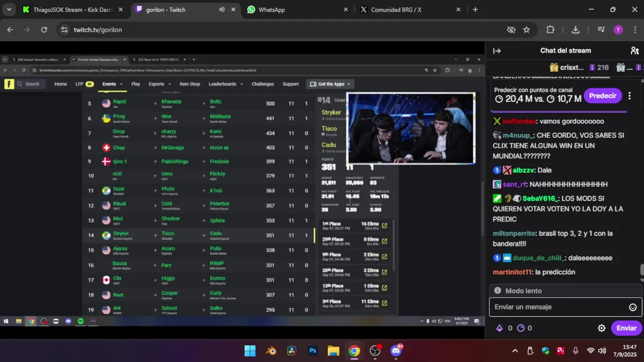Image resolution: width=644 pixels, height=362 pixels.
Task: Open prediction options three-dot menu
Action: (x=629, y=96)
